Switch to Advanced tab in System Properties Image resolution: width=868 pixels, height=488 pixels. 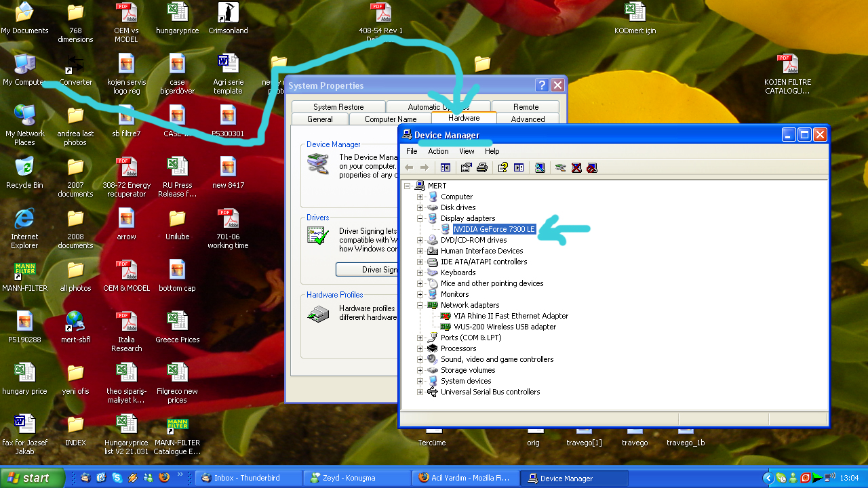point(528,119)
